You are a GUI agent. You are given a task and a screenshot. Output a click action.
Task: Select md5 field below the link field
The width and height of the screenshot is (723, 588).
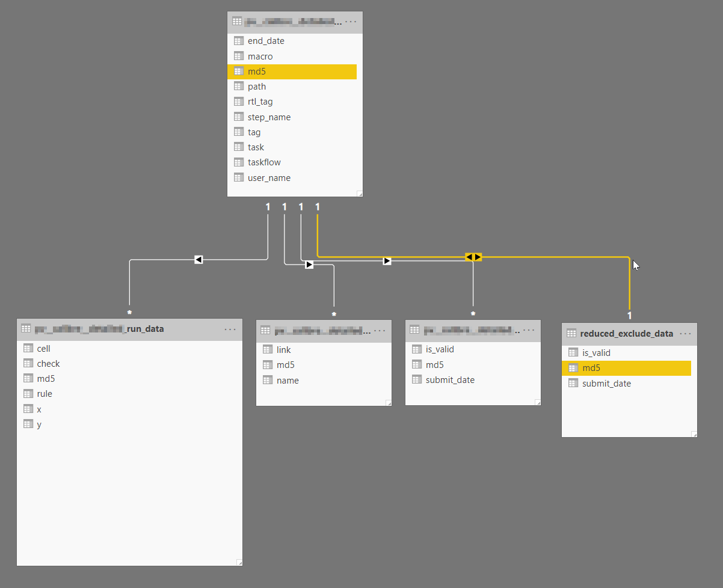(x=321, y=365)
